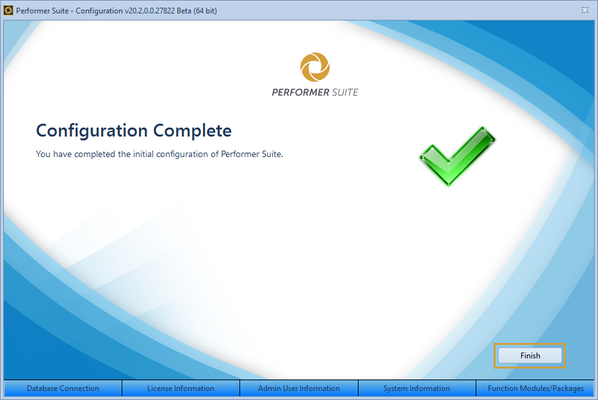Go to System Information tab

coord(417,388)
